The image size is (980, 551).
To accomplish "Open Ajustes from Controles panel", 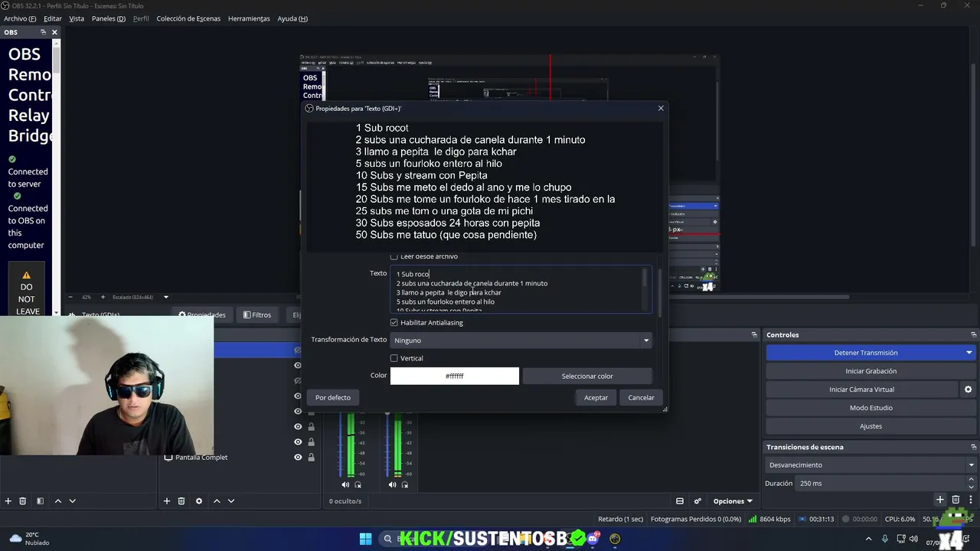I will point(871,426).
